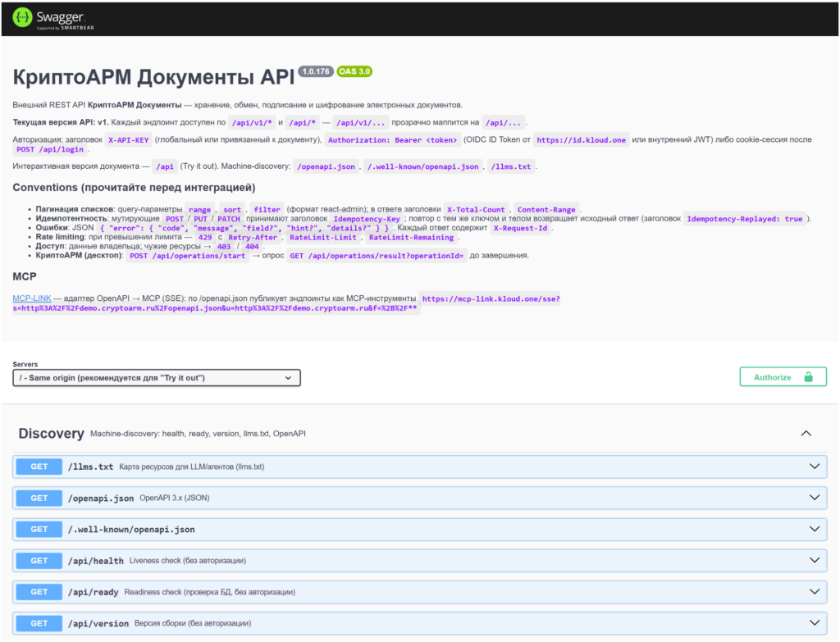Screen dimensions: 840x642
Task: Click the Authorize button
Action: click(783, 377)
